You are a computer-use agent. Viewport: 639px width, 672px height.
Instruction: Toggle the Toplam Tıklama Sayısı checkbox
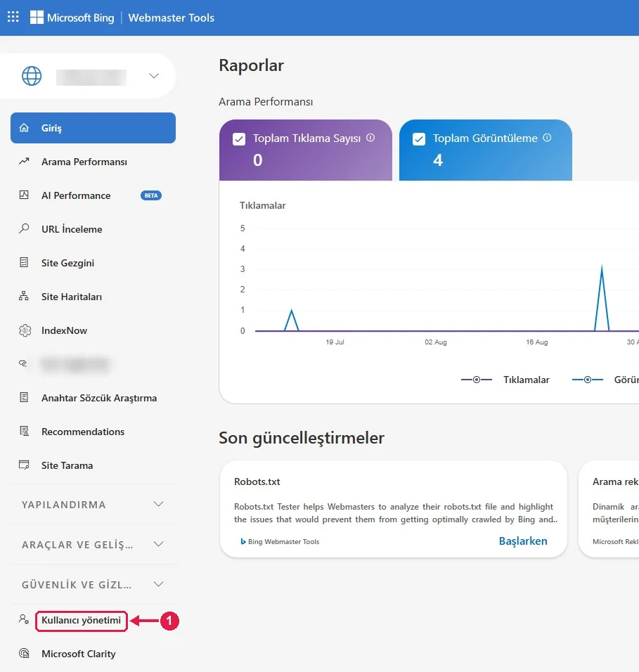[x=239, y=139]
